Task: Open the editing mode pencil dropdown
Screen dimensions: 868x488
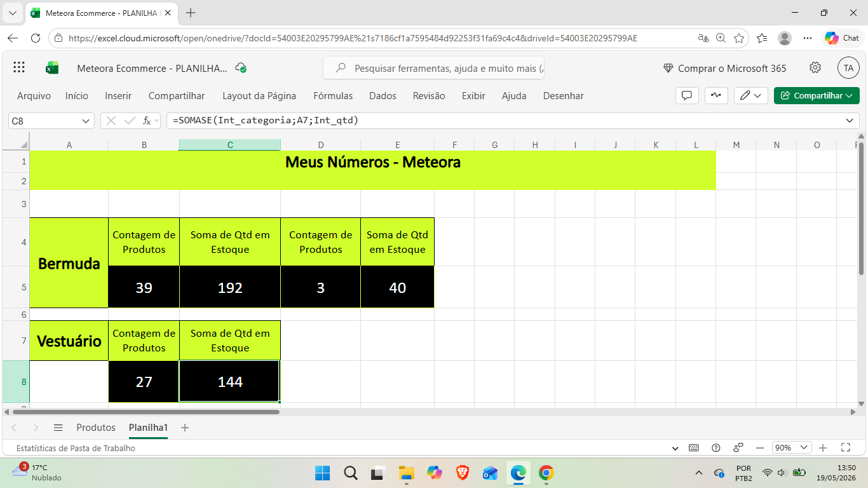Action: [x=751, y=95]
